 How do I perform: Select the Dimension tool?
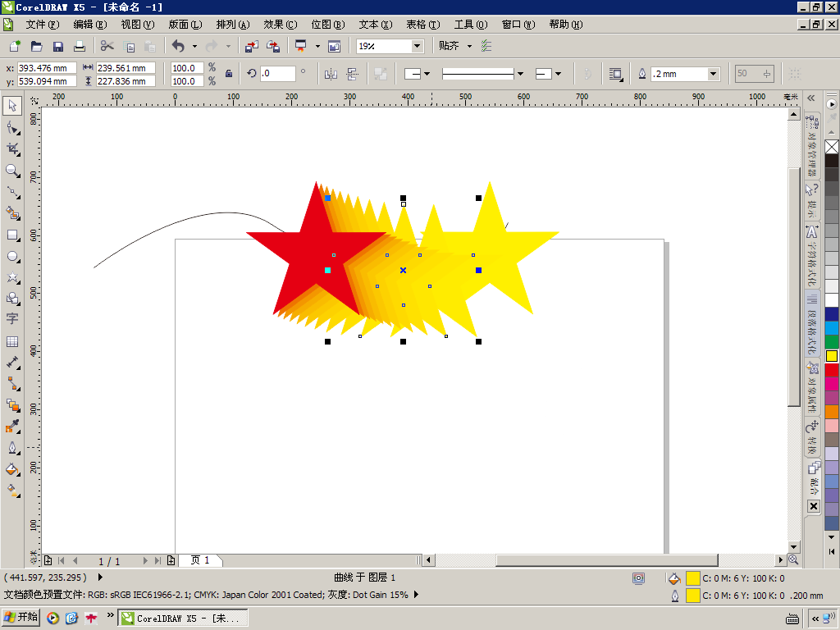click(x=12, y=363)
